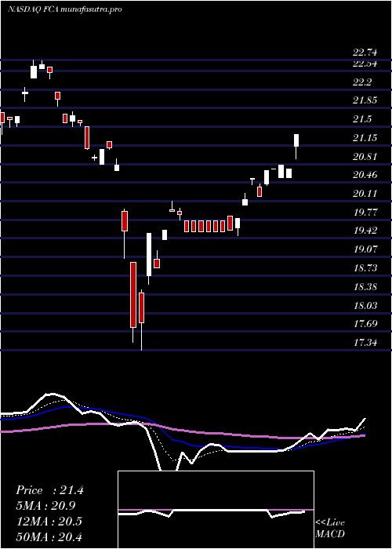
Task: Click the 12MA : 20.5 readout
Action: [x=49, y=522]
